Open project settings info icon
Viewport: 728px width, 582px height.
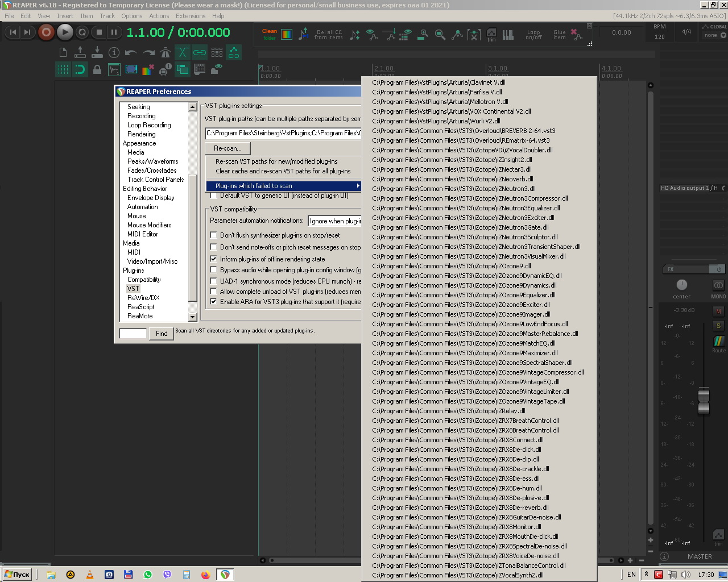click(114, 53)
